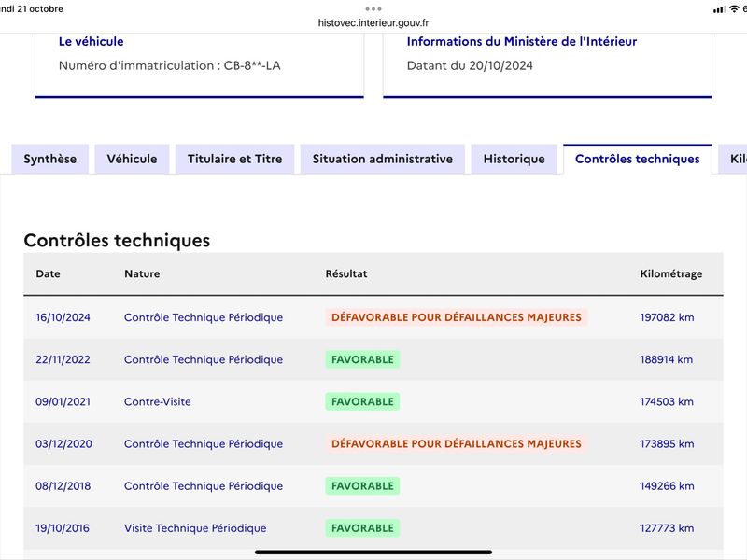747x560 pixels.
Task: Click the Contrôles techniques section heading
Action: click(117, 241)
